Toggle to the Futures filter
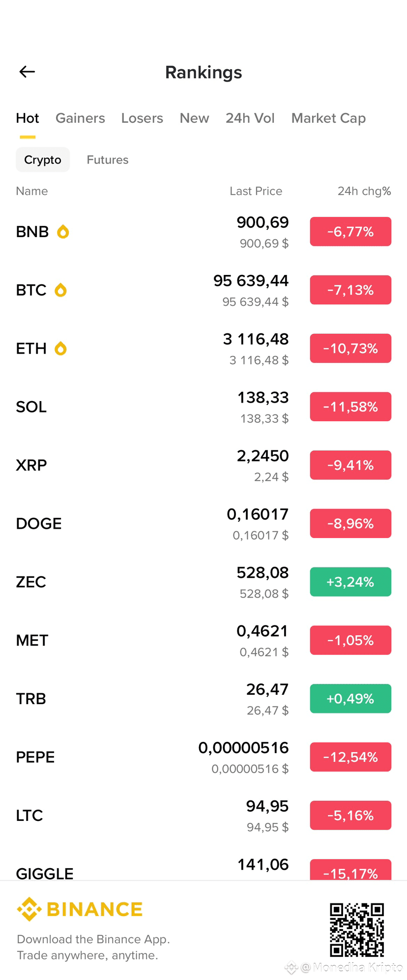 [108, 160]
